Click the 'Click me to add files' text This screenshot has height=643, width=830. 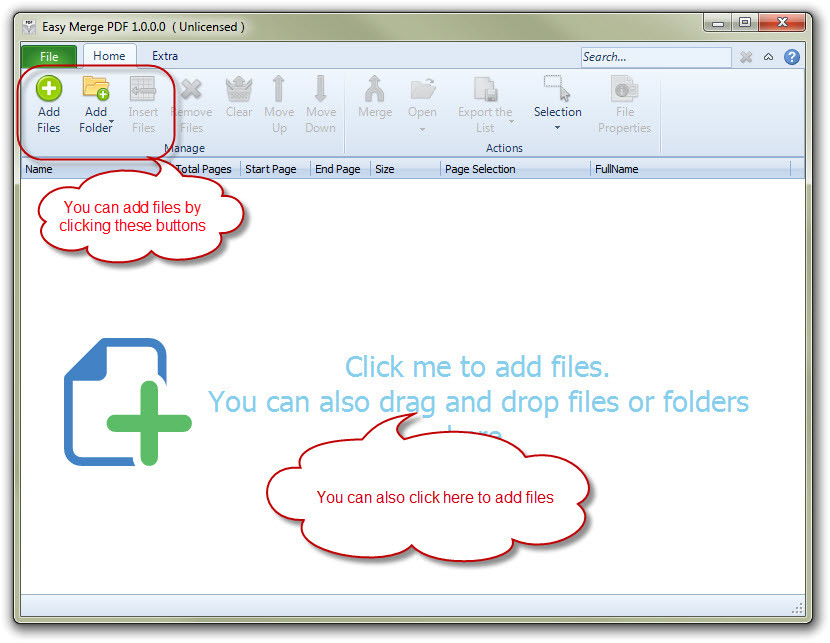point(477,366)
